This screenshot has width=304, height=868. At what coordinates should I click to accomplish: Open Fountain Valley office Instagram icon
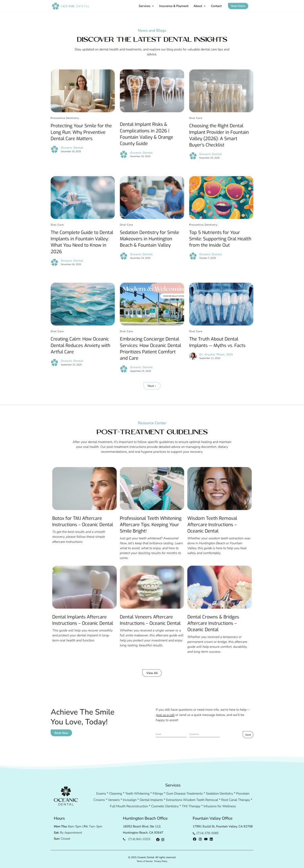[x=200, y=839]
